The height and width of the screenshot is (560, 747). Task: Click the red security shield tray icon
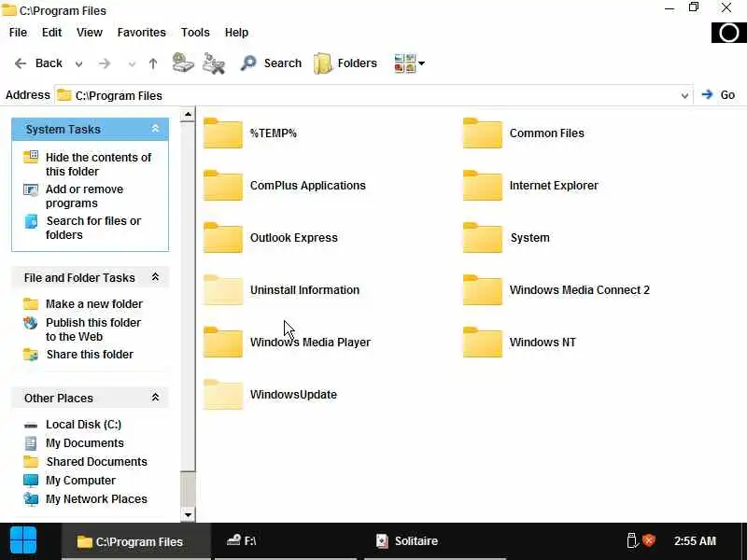point(649,540)
